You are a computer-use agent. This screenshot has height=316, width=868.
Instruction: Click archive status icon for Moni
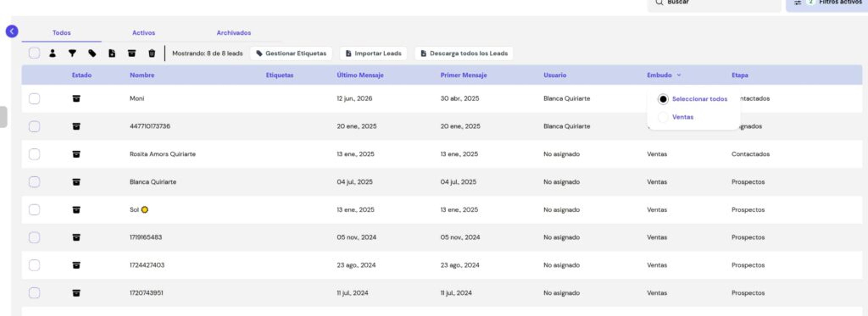click(x=76, y=98)
